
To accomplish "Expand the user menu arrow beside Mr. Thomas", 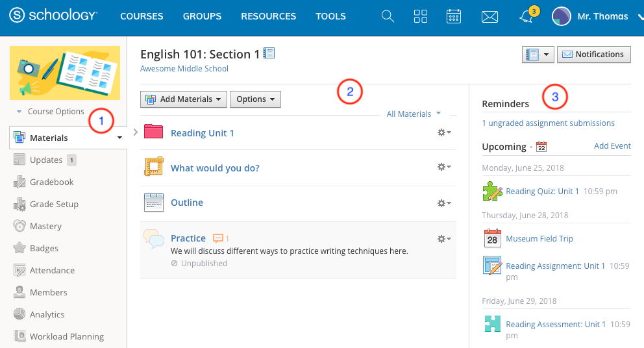I will [x=640, y=17].
